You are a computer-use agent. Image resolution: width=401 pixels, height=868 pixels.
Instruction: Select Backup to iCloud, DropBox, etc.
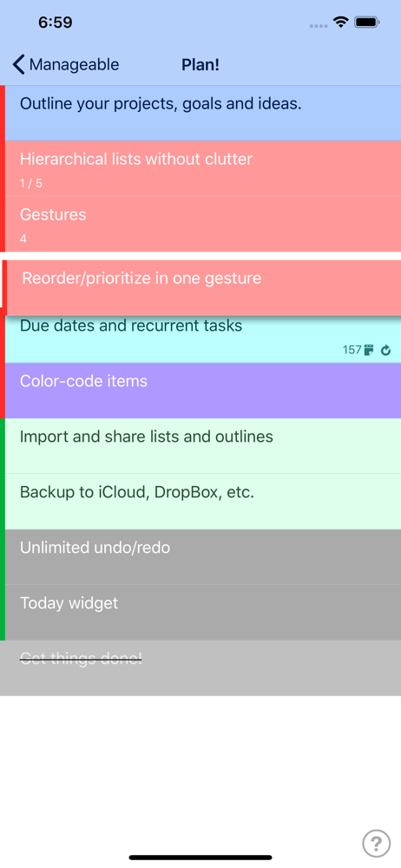(x=203, y=501)
